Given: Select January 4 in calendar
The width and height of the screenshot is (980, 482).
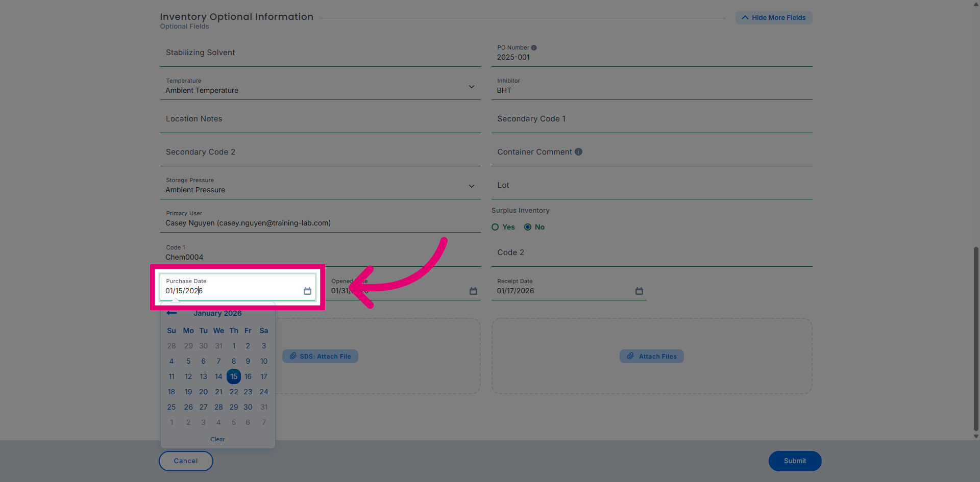Looking at the screenshot, I should click(x=171, y=361).
